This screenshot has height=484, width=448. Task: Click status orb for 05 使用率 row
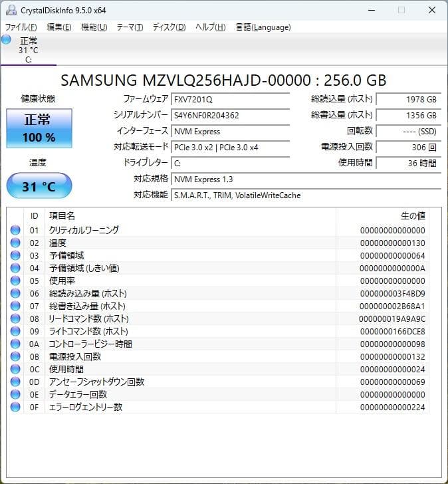(15, 281)
